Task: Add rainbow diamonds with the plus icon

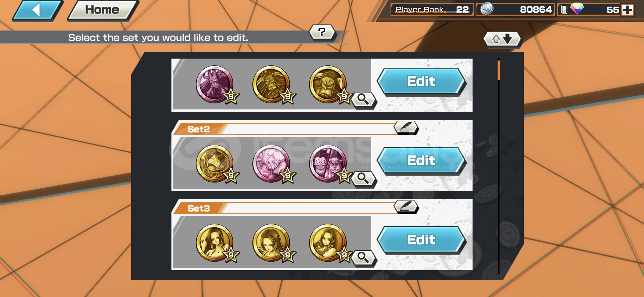Action: 627,10
